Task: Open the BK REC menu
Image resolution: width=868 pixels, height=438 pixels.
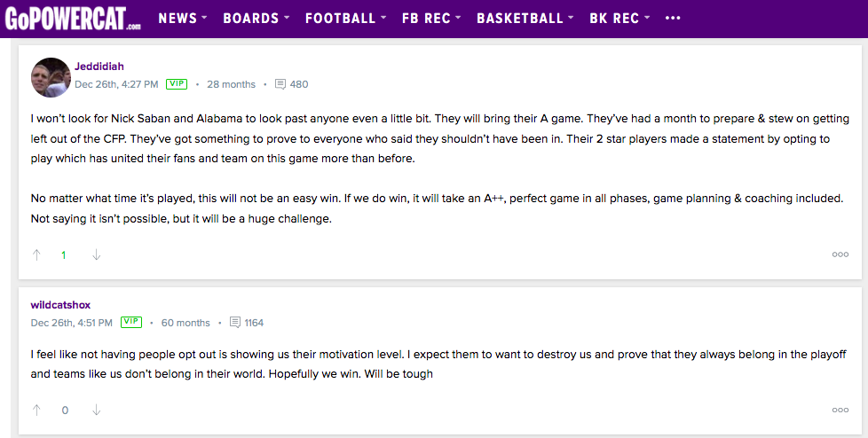Action: click(x=619, y=18)
